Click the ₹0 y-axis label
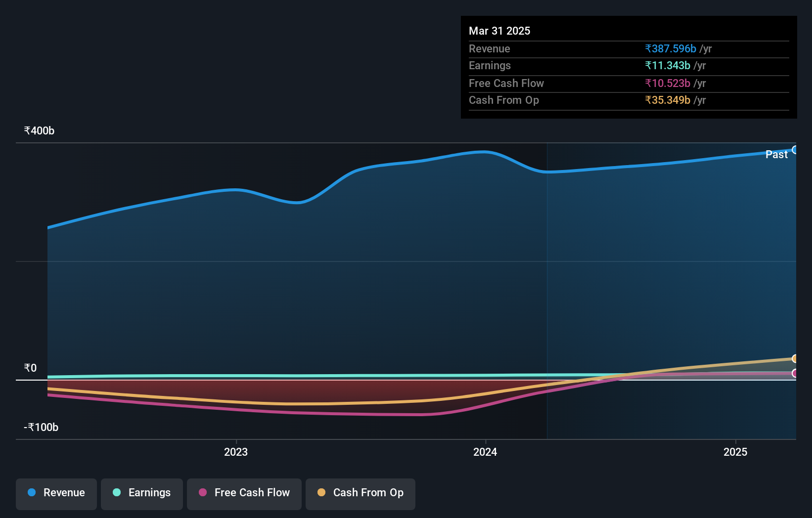The width and height of the screenshot is (812, 518). coord(31,368)
